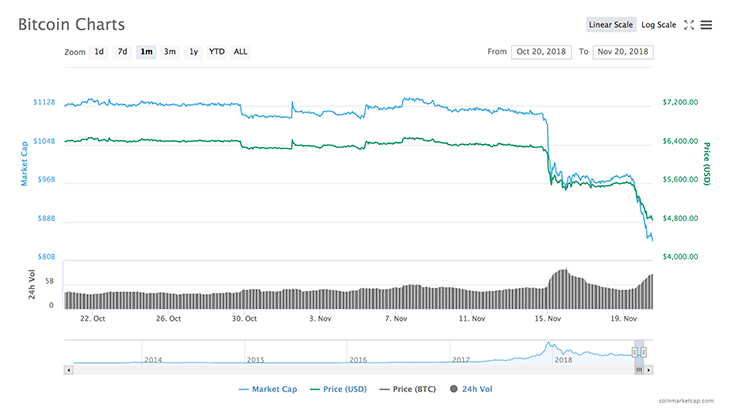The width and height of the screenshot is (750, 413).
Task: Click the $7,200.00 price axis label
Action: [680, 102]
